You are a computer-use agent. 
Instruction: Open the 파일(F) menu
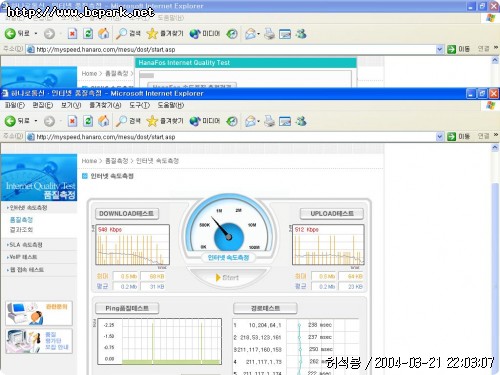[x=14, y=105]
